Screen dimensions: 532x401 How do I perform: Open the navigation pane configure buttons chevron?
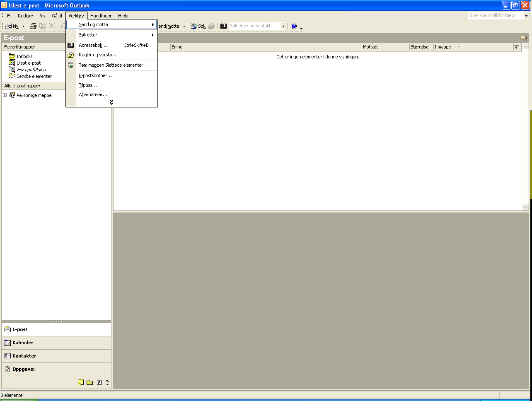107,382
